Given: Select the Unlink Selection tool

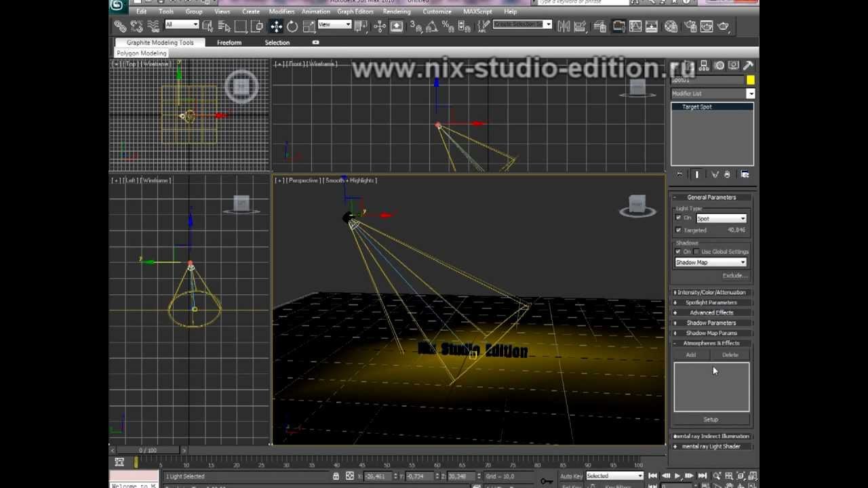Looking at the screenshot, I should tap(137, 26).
